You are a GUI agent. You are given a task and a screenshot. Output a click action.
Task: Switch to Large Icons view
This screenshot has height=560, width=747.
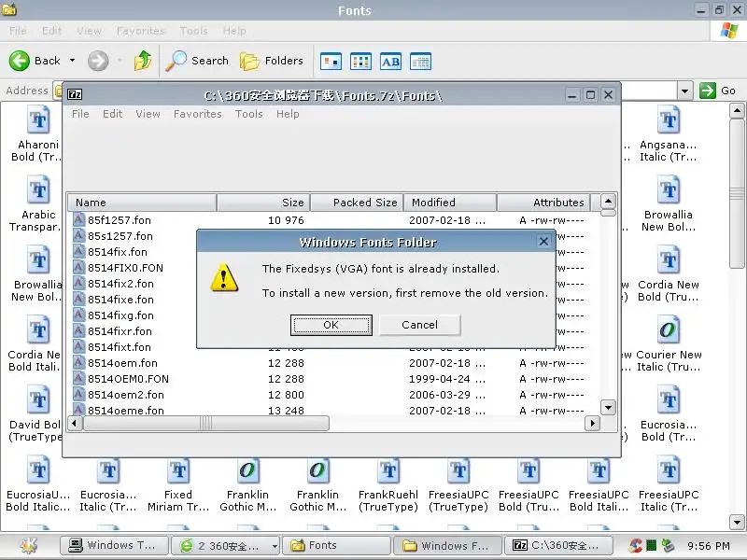click(x=331, y=62)
